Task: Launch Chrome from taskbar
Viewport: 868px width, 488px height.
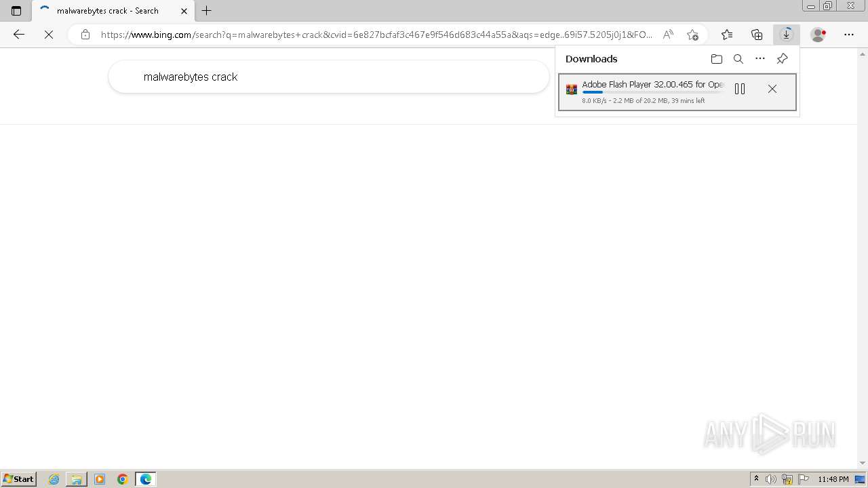Action: pos(123,479)
